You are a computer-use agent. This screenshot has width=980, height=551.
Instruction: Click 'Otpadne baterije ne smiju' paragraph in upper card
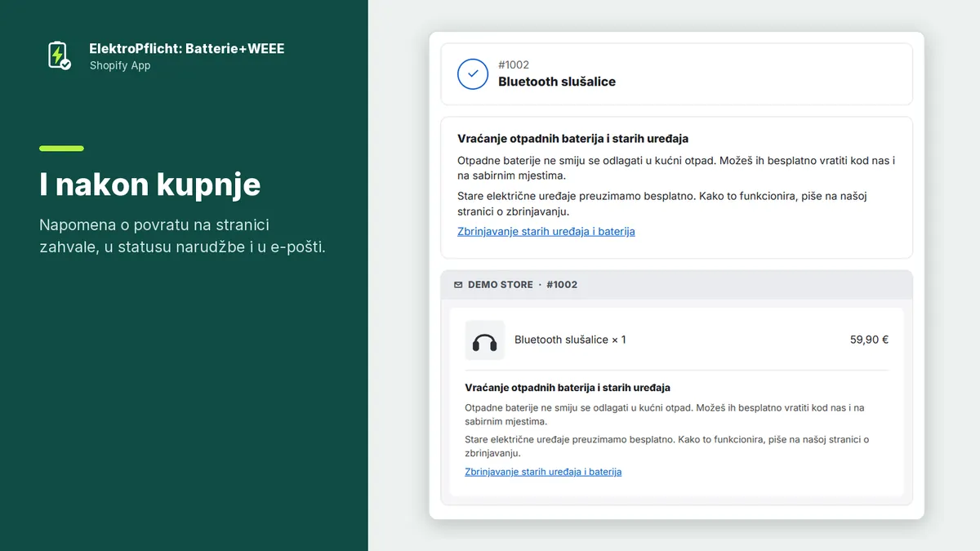pyautogui.click(x=676, y=168)
